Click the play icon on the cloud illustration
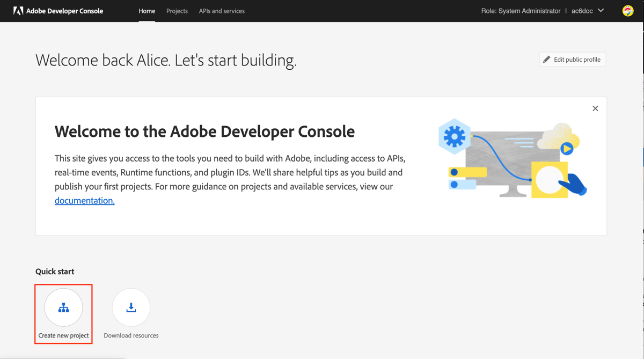644x359 pixels. click(567, 149)
